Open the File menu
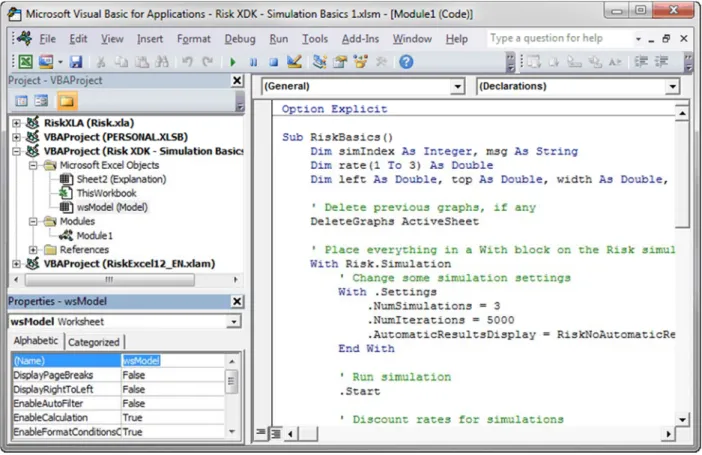702x455 pixels. pos(47,39)
